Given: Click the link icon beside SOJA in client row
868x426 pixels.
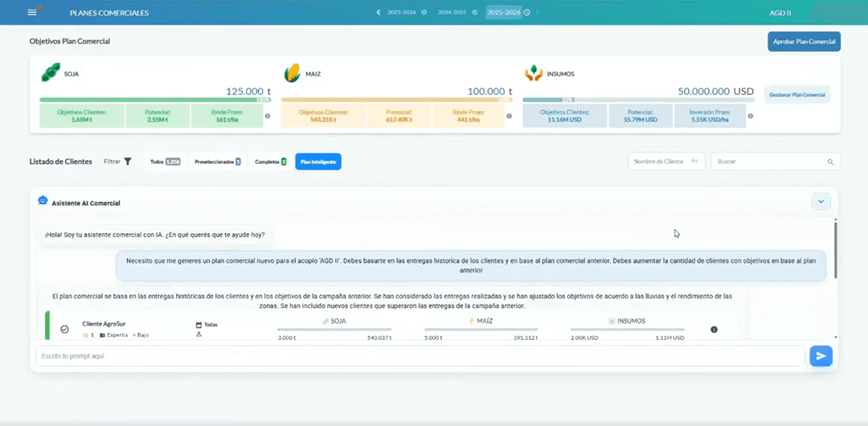Looking at the screenshot, I should pos(326,321).
